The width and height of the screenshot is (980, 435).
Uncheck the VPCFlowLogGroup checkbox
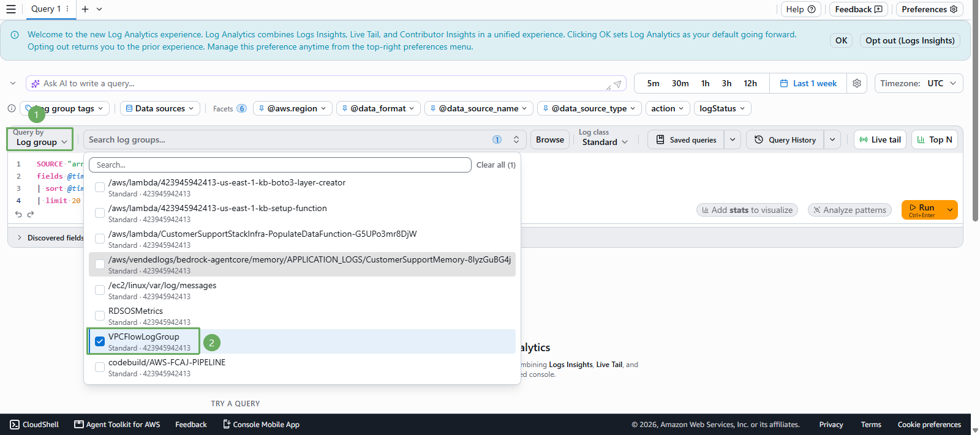(100, 341)
